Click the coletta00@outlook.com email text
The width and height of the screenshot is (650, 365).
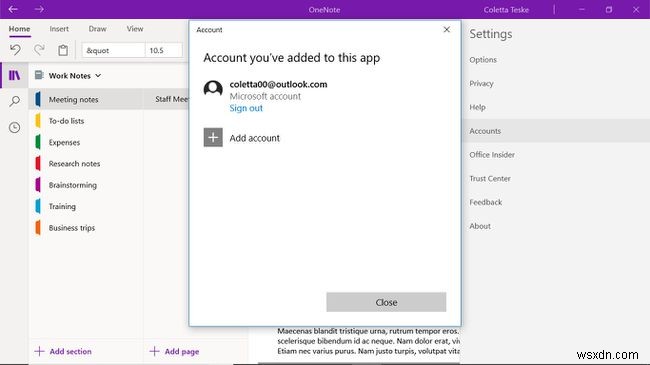point(279,84)
